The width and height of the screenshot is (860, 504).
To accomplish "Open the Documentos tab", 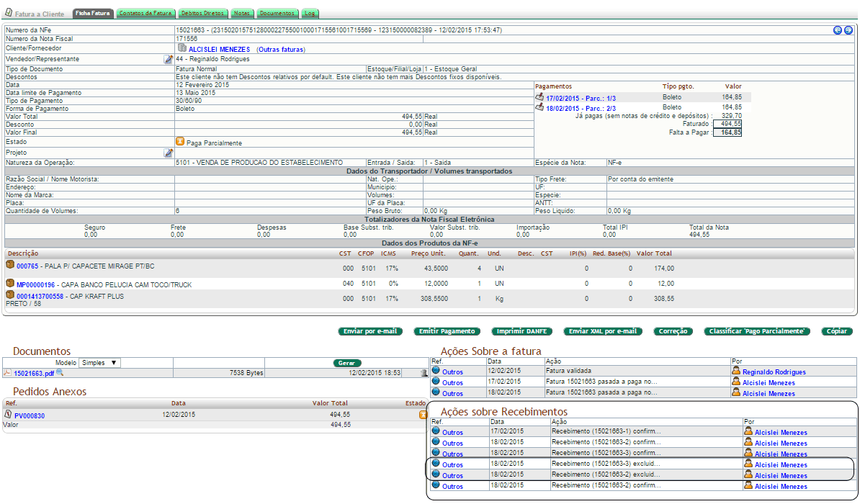I will (x=277, y=13).
